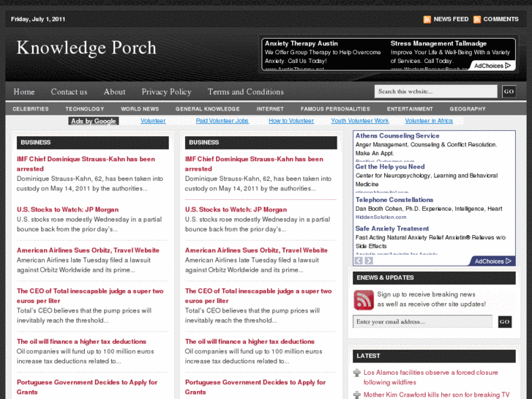Open the Contact us menu item
This screenshot has width=532, height=399.
[x=69, y=92]
